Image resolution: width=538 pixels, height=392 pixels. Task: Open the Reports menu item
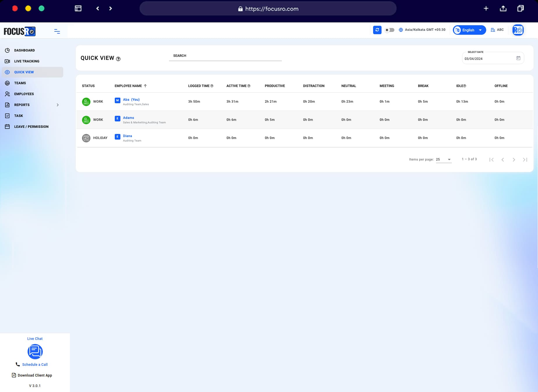(22, 105)
